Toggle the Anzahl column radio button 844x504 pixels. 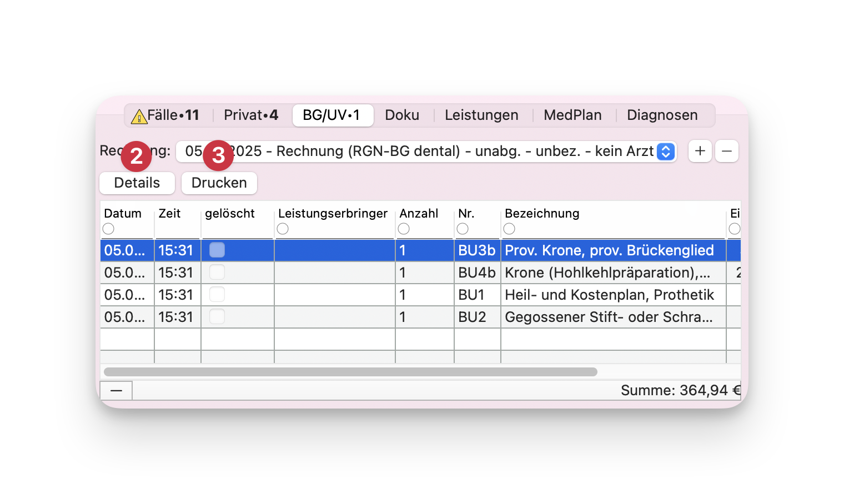pos(404,229)
